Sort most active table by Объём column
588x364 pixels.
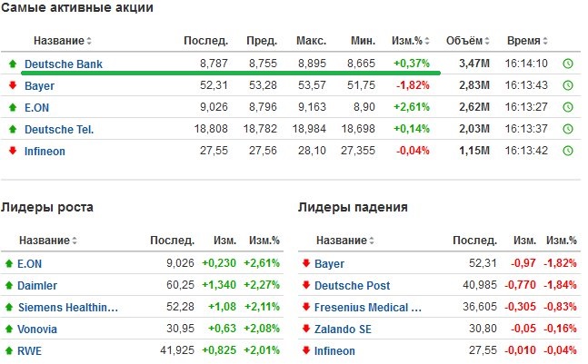click(468, 41)
